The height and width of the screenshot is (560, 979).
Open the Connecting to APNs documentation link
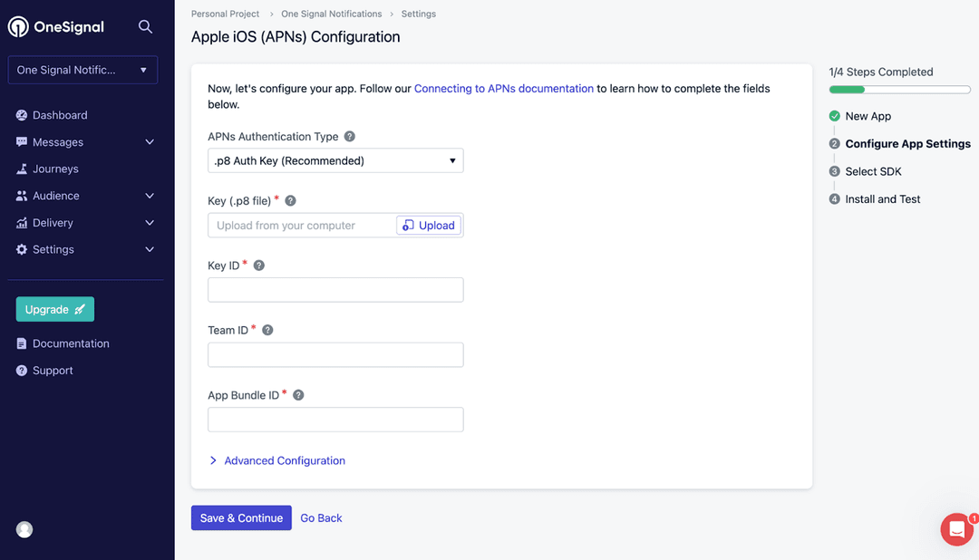click(504, 88)
